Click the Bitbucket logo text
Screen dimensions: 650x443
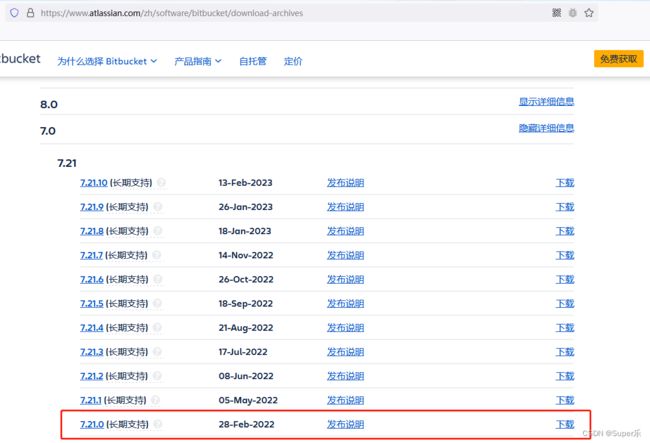coord(20,59)
